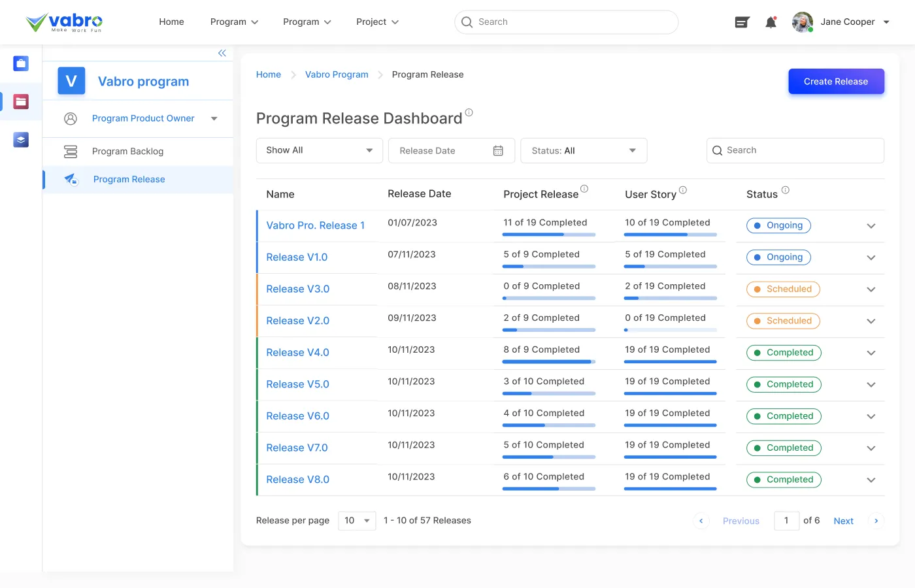The width and height of the screenshot is (915, 588).
Task: Click Release V5.0's Project Release progress bar
Action: click(549, 393)
